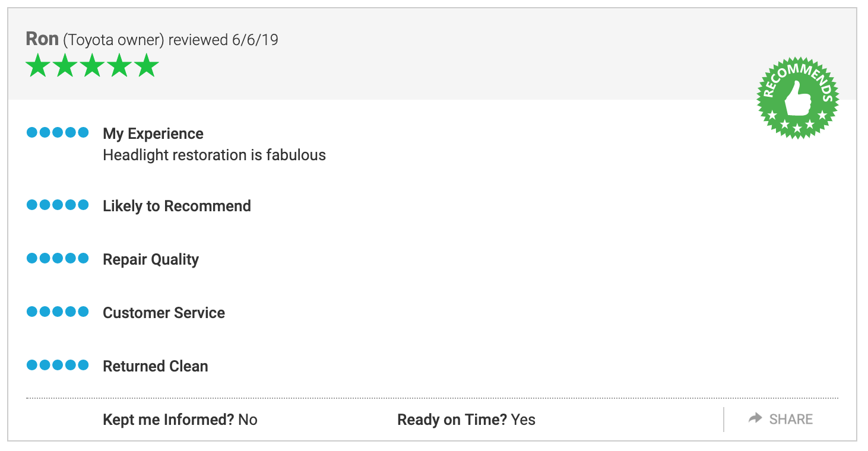Click the share arrow icon

(x=755, y=418)
